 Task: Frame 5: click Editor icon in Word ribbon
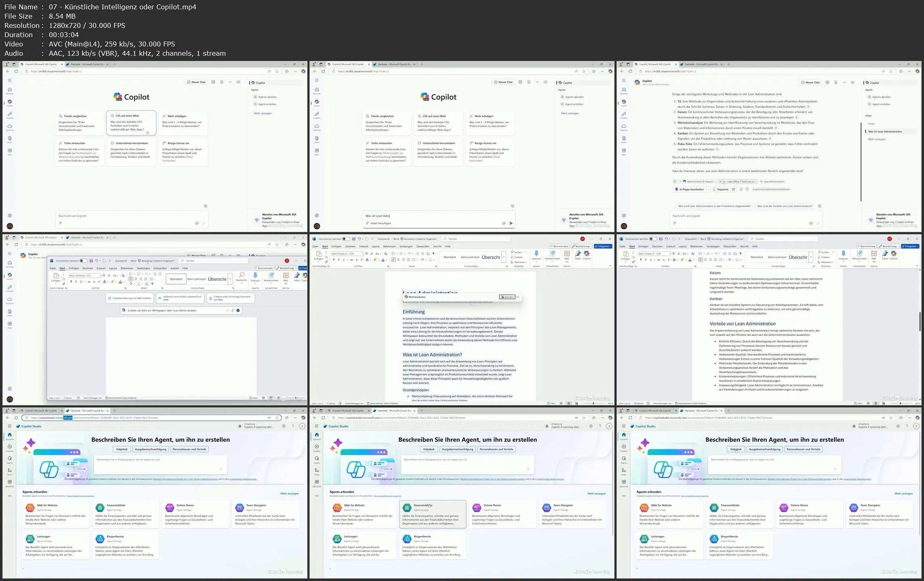(578, 255)
